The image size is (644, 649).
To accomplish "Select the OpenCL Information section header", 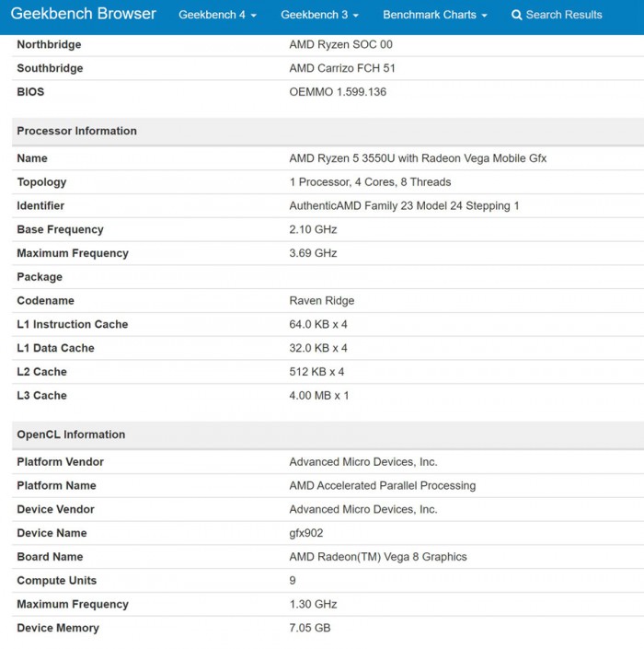I will (x=71, y=435).
